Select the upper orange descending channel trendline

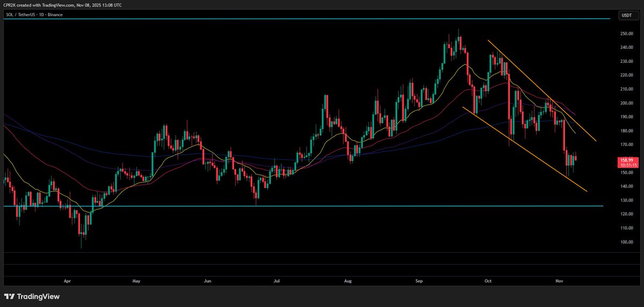click(x=542, y=91)
